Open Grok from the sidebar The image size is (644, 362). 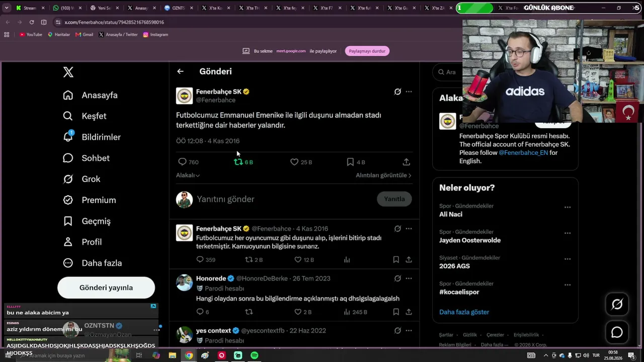click(82, 179)
